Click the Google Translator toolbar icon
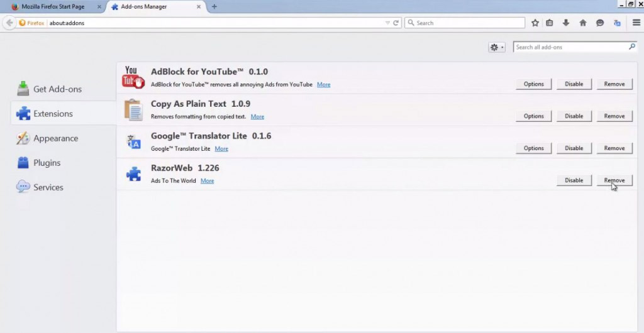 click(617, 23)
